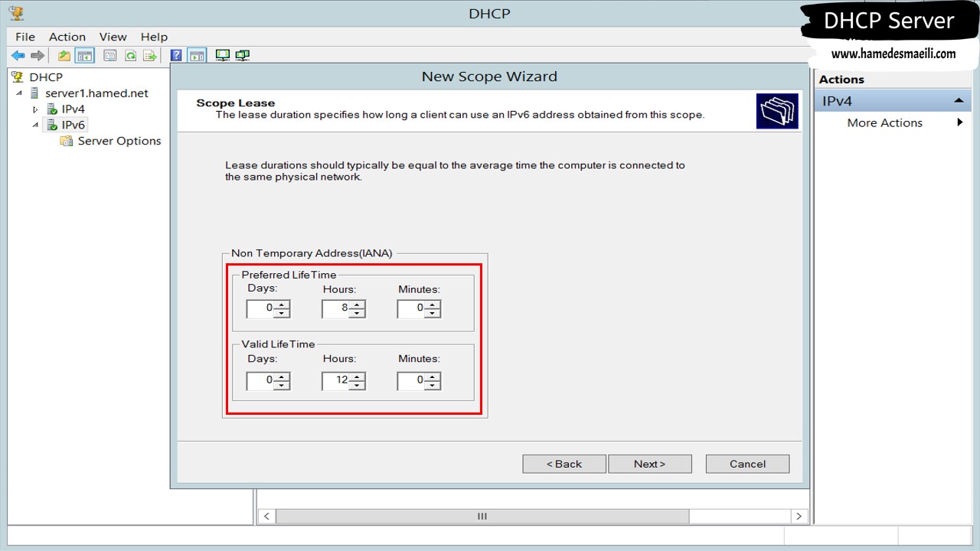Decrease Preferred LifeTime Minutes with down arrow
This screenshot has width=980, height=551.
pyautogui.click(x=433, y=313)
